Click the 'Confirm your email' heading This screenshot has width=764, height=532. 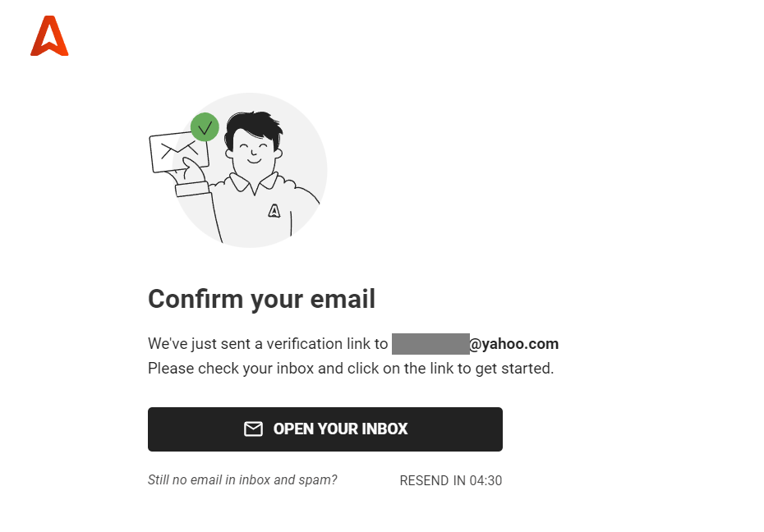(261, 299)
